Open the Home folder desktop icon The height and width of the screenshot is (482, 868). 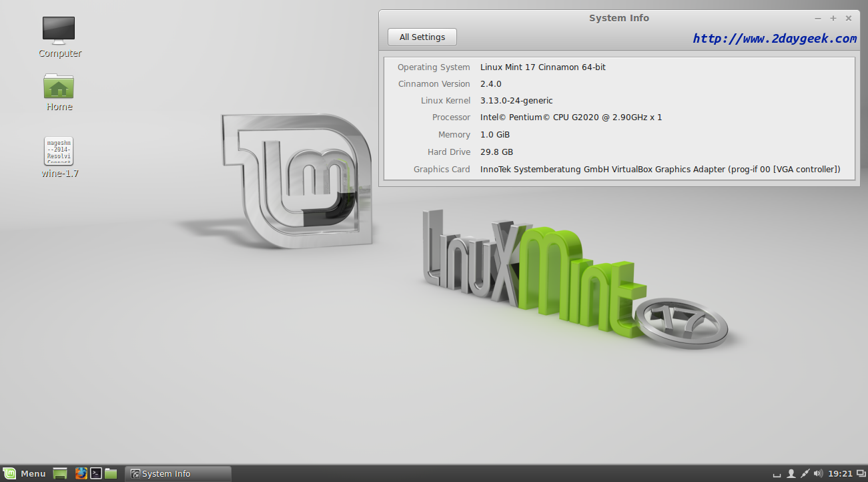coord(59,87)
